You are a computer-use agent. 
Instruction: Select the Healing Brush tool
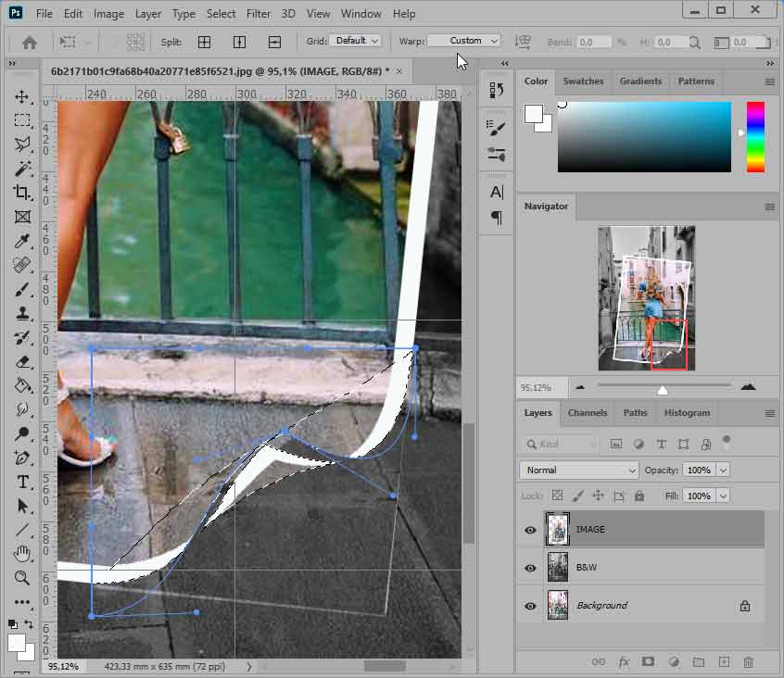pos(22,265)
